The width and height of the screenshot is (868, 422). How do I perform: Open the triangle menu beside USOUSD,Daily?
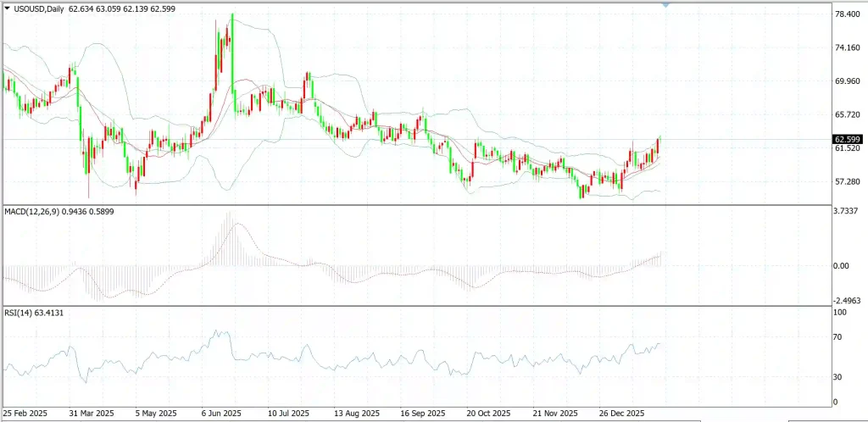(x=7, y=8)
